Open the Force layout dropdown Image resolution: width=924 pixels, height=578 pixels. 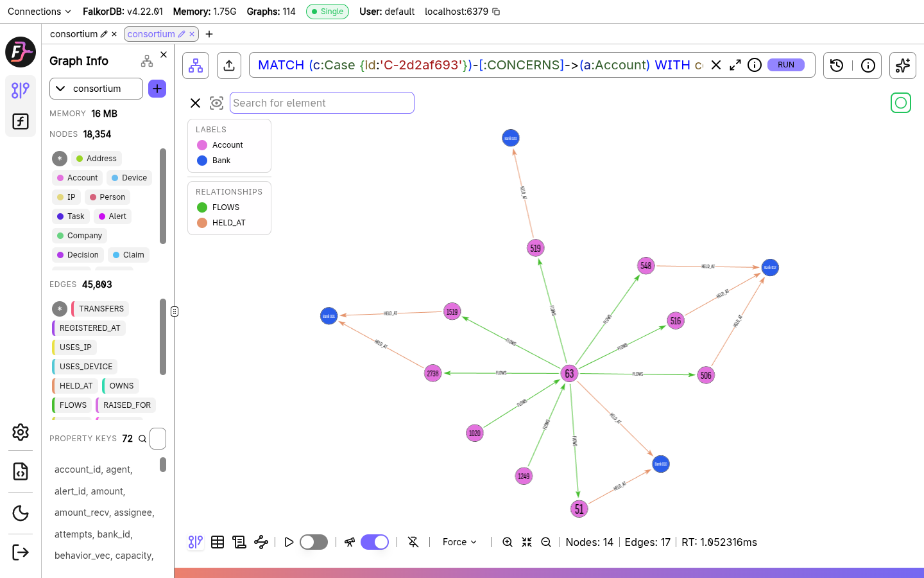click(x=459, y=542)
